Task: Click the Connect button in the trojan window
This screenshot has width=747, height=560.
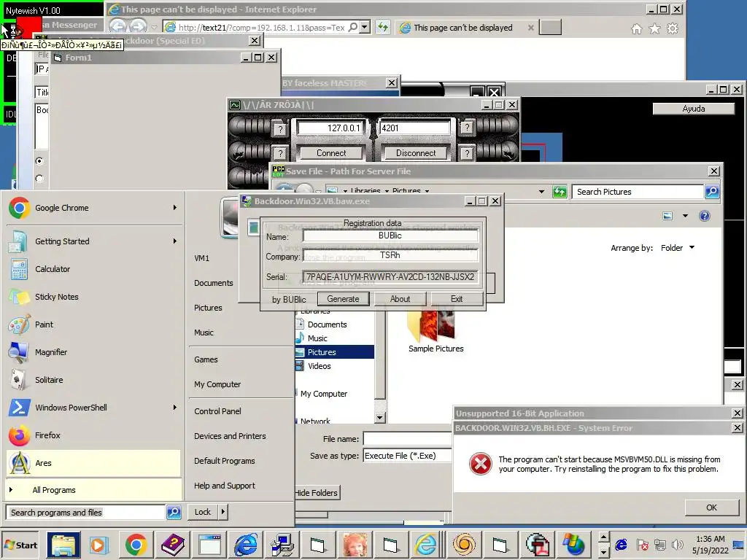Action: (x=331, y=153)
